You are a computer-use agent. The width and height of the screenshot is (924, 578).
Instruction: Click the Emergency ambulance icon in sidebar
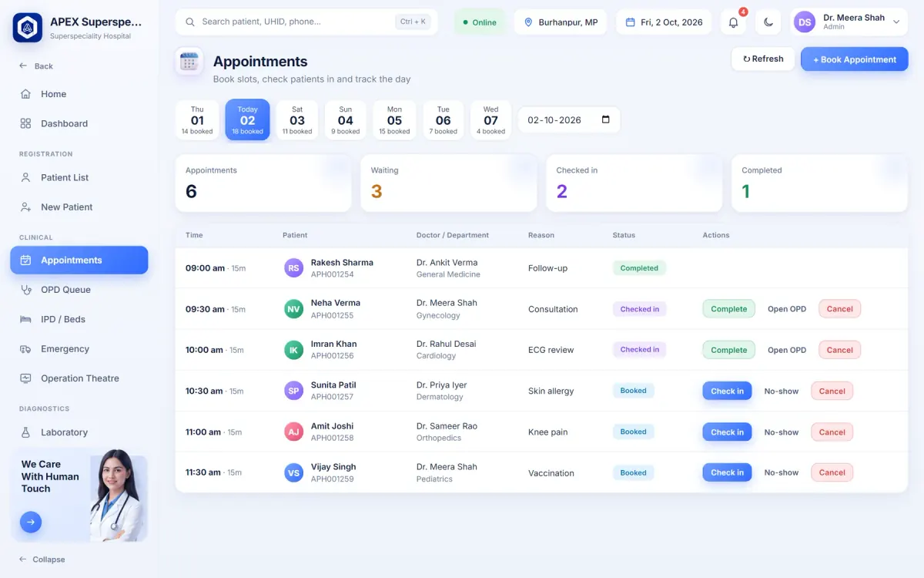coord(25,349)
